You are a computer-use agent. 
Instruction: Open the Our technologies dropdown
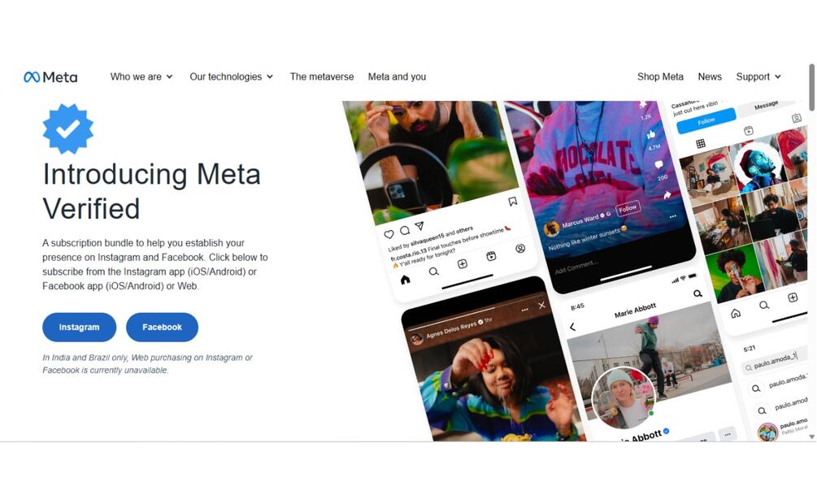coord(232,76)
